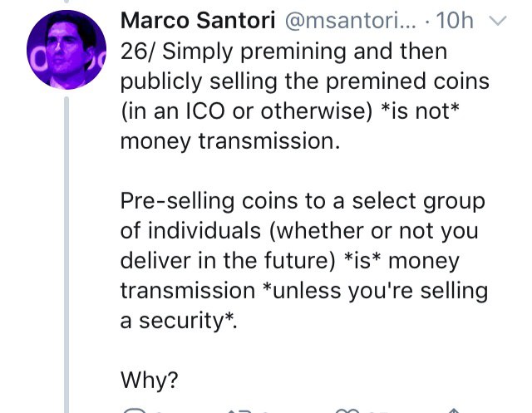Tap the retweet arrows icon
532x413 pixels.
coord(240,411)
